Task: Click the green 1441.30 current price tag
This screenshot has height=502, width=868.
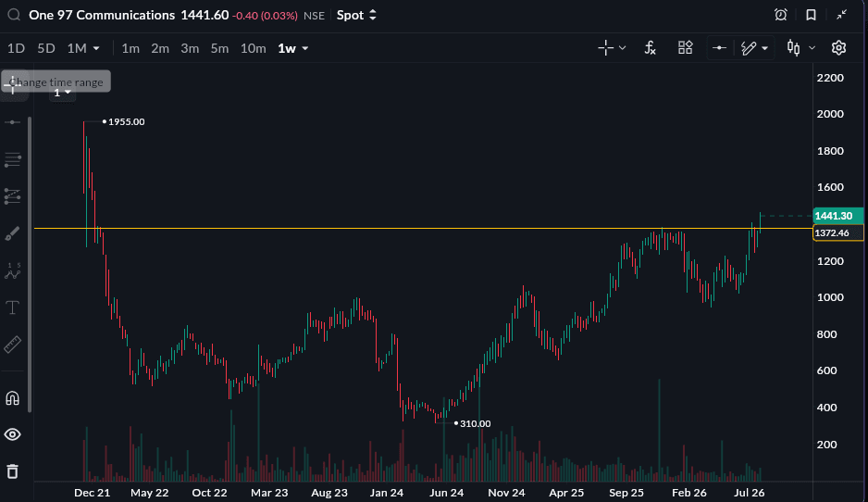Action: click(838, 216)
